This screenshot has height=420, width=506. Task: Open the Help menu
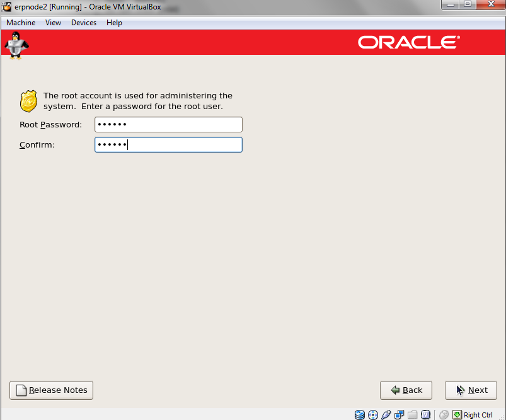pyautogui.click(x=114, y=23)
